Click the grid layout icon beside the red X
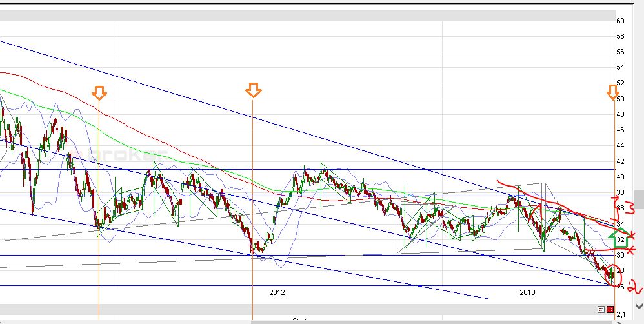Image resolution: width=644 pixels, height=324 pixels. pos(601,309)
